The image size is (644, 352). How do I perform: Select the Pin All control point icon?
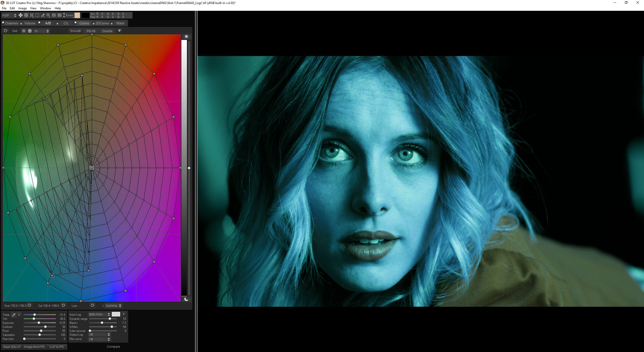(x=91, y=31)
